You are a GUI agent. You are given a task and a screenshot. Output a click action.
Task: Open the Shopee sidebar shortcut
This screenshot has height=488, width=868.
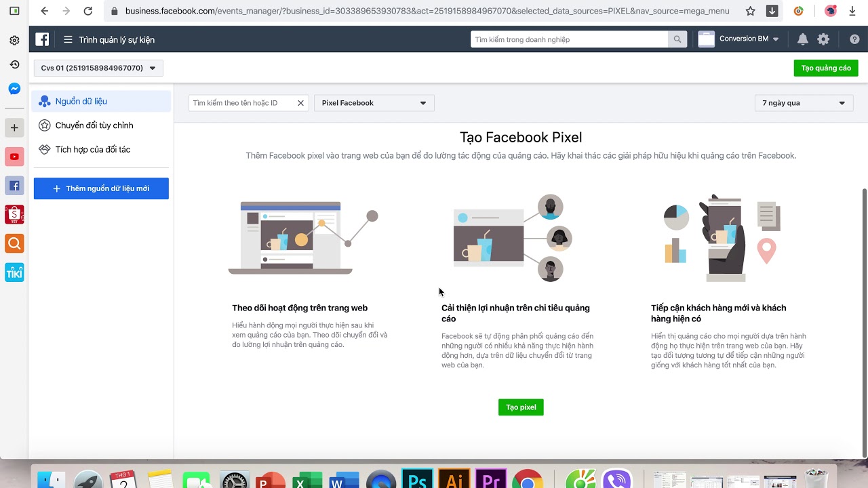(14, 214)
